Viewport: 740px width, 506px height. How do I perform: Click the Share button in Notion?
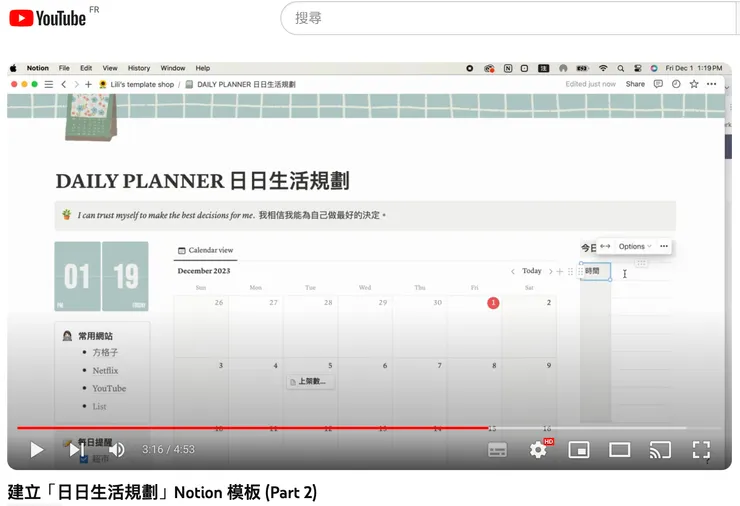[635, 84]
